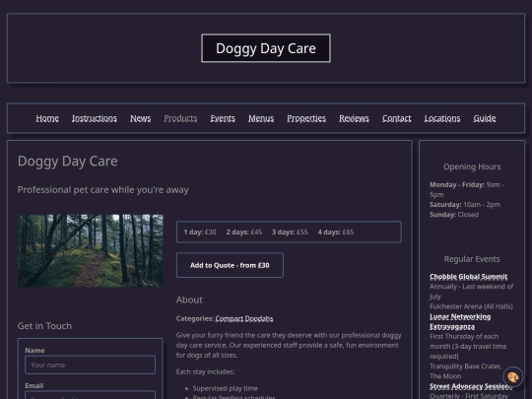The width and height of the screenshot is (532, 399).
Task: Click the 3 days: £55 price
Action: tap(290, 233)
